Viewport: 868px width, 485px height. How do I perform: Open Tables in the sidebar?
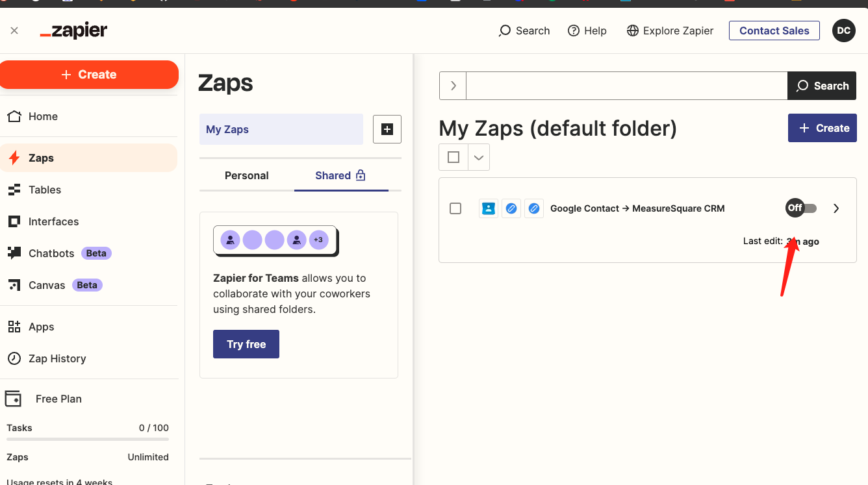(45, 190)
